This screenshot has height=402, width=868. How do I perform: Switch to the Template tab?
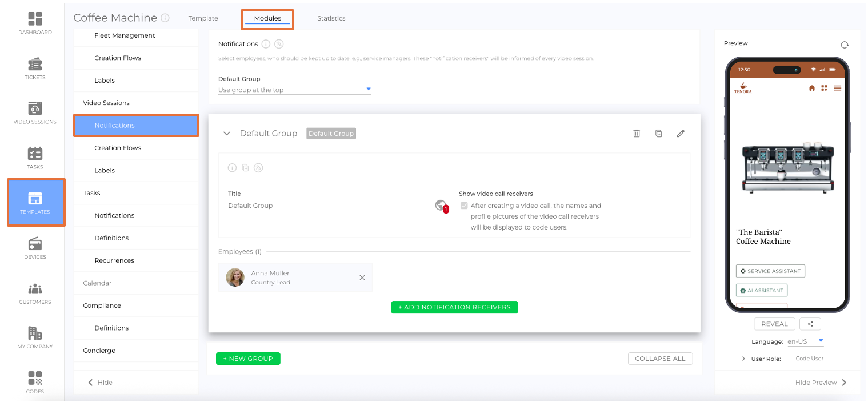tap(203, 18)
